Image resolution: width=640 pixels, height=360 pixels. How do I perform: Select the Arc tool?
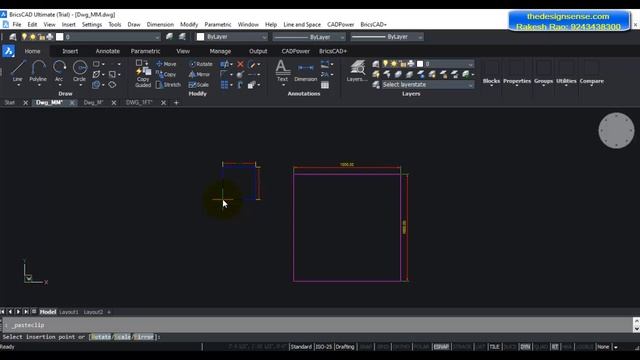59,71
